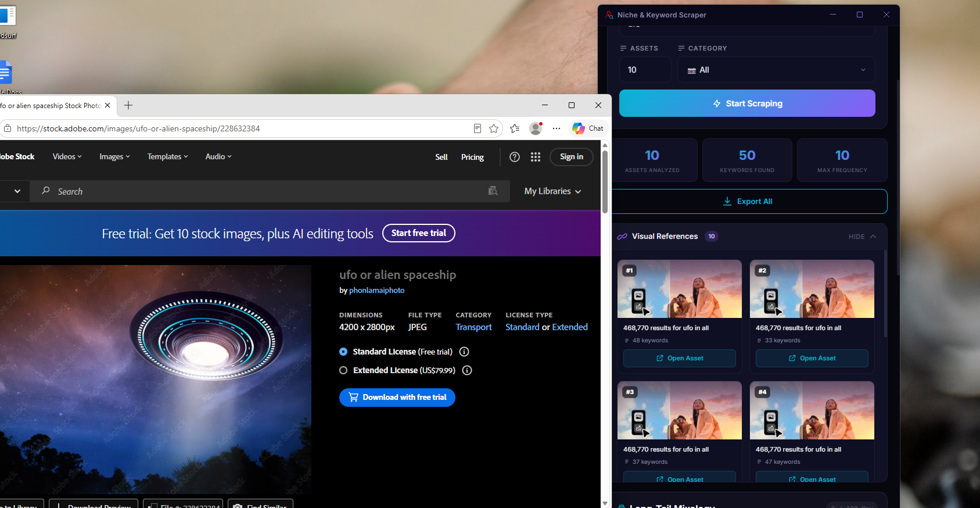Open browser settings and more menu
Viewport: 980px width, 508px height.
coord(557,128)
